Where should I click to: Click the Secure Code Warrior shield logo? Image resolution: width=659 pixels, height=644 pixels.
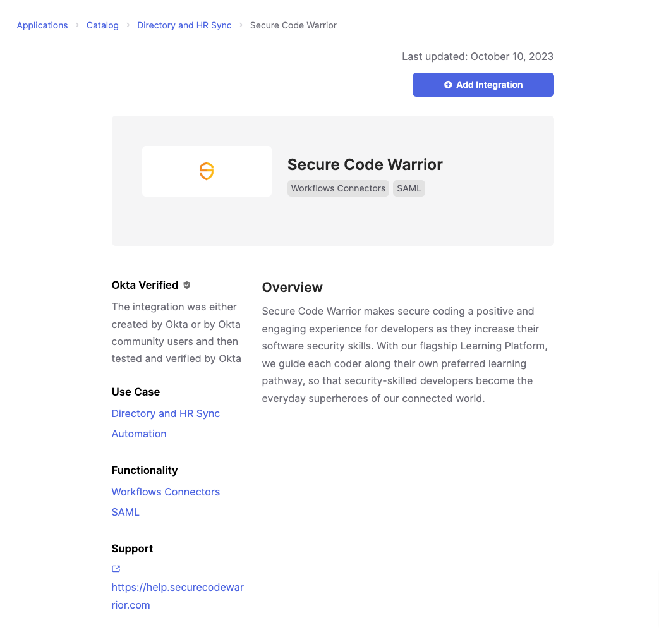pos(207,171)
